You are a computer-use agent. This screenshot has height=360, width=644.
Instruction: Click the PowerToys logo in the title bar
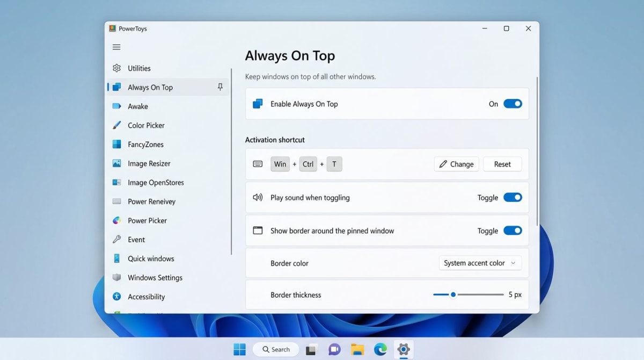[113, 28]
